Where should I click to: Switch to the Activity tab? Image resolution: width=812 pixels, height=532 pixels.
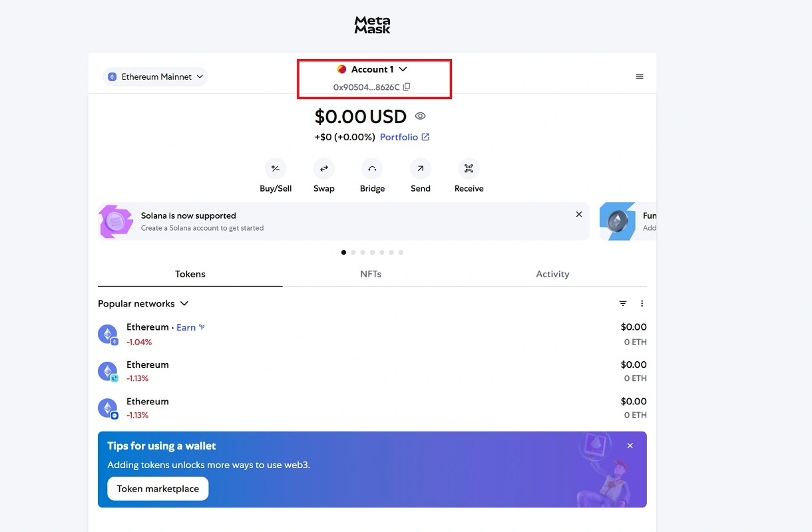point(552,274)
